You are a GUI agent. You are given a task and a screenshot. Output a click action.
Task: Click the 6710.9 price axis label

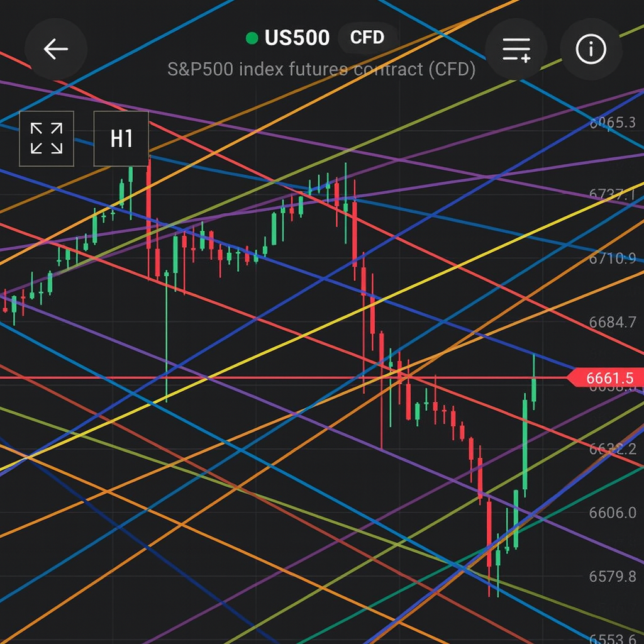pos(612,258)
